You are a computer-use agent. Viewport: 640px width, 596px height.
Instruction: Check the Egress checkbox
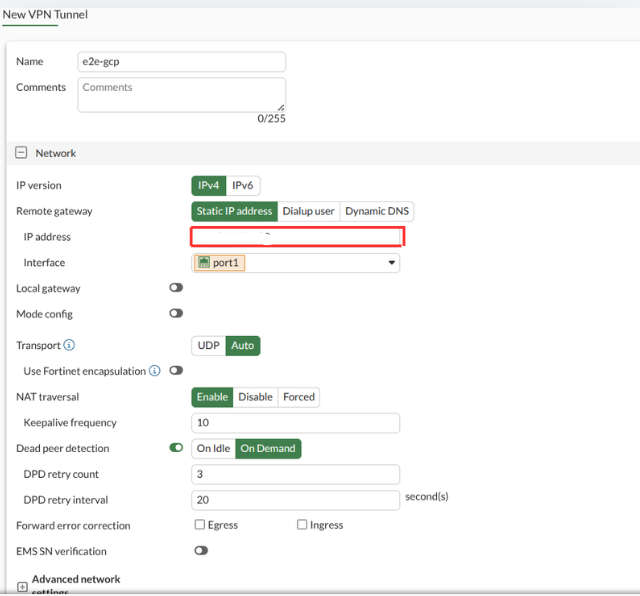tap(200, 525)
